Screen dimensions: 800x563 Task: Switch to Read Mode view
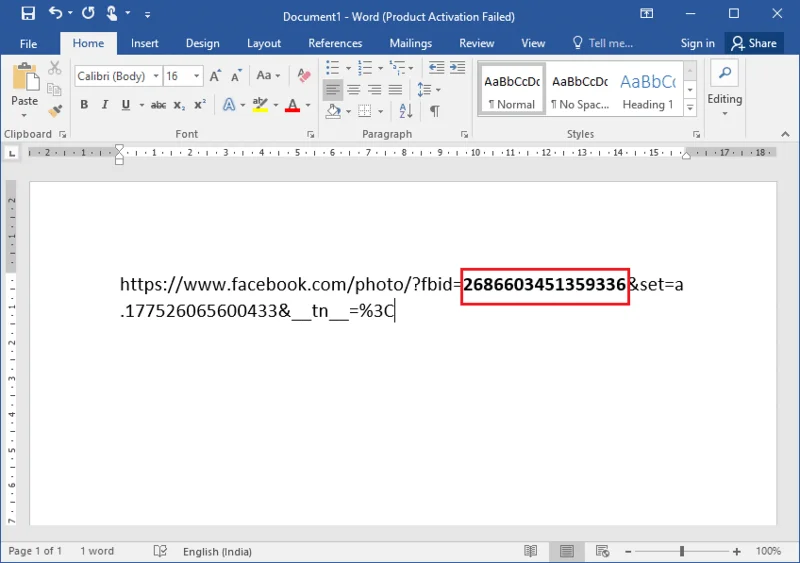tap(531, 551)
